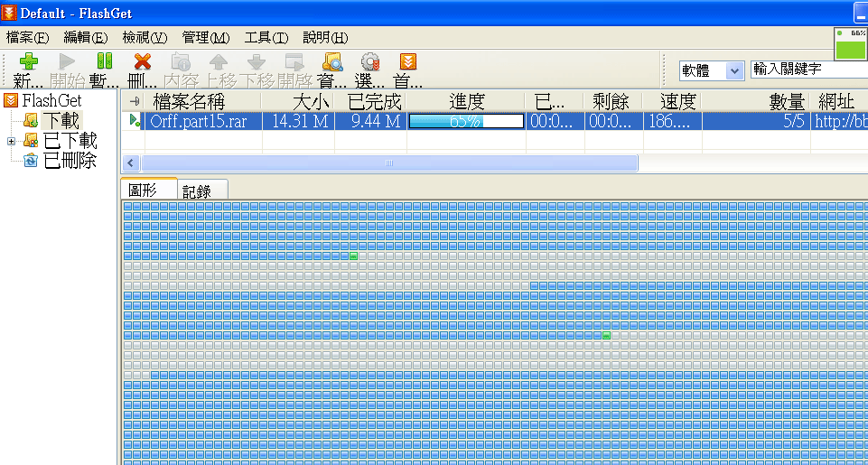The width and height of the screenshot is (868, 465).
Task: Expand the 已下載 tree node
Action: 11,141
